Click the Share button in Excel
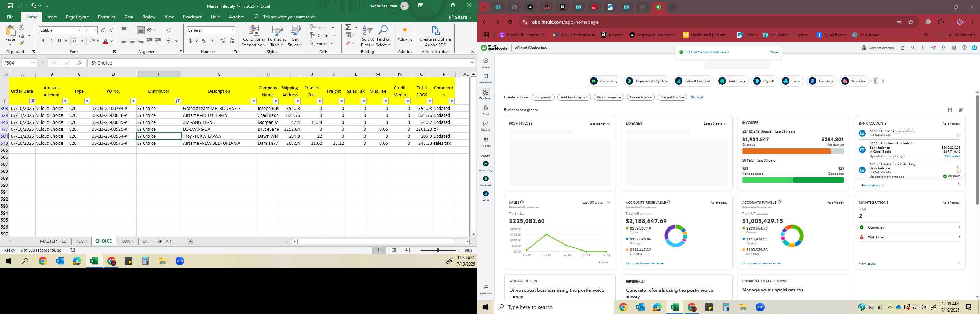 pyautogui.click(x=460, y=17)
